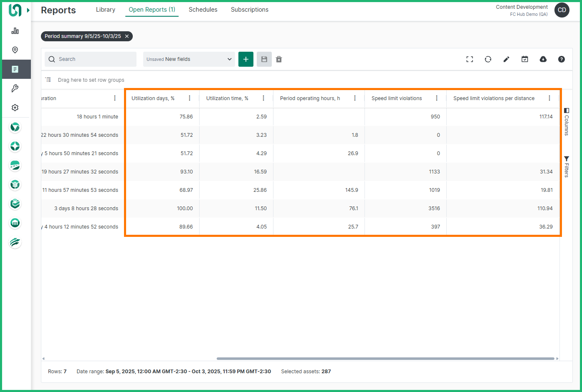Download the report via cloud icon
This screenshot has width=582, height=392.
pyautogui.click(x=543, y=59)
